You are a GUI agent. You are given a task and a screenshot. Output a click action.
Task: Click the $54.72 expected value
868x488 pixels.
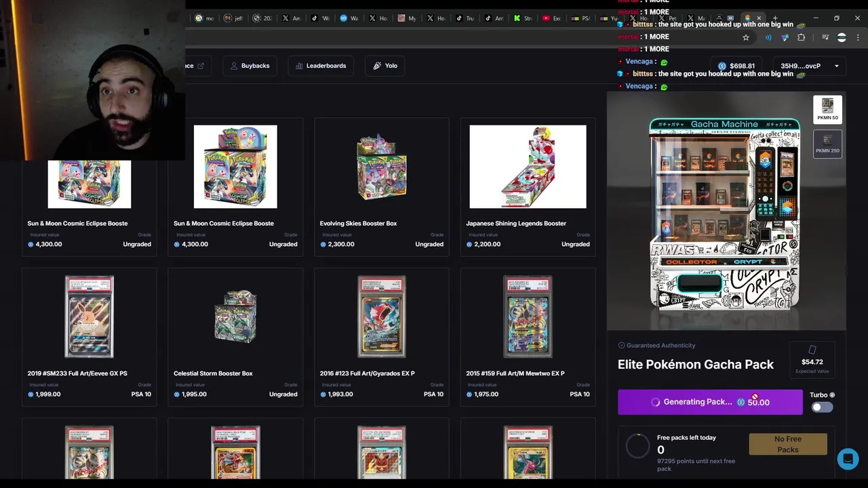pos(812,362)
